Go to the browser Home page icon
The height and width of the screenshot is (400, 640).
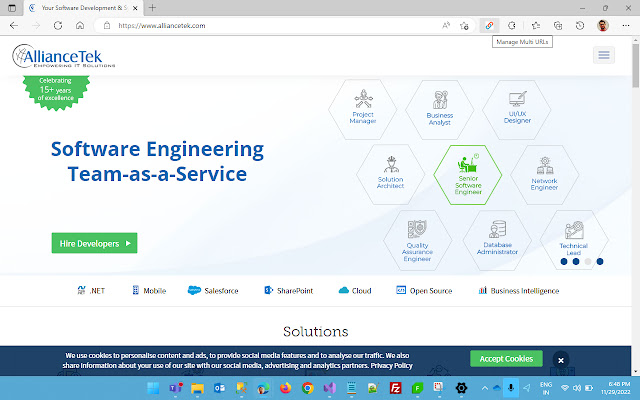(80, 26)
